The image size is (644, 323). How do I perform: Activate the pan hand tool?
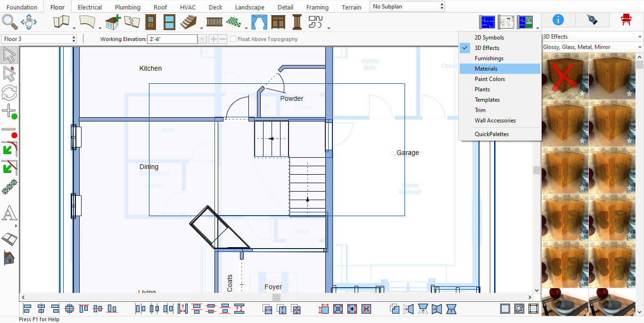click(29, 22)
